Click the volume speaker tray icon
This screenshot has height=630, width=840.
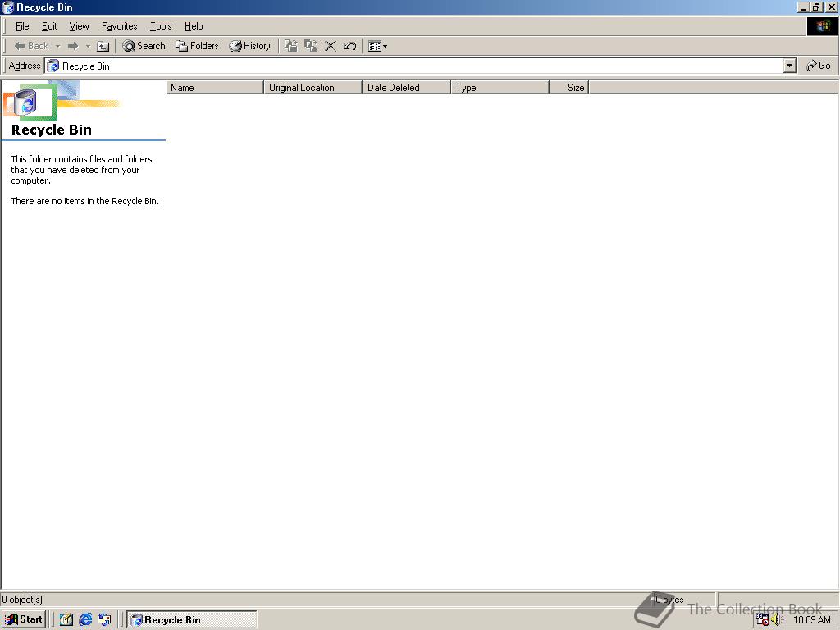[x=778, y=620]
